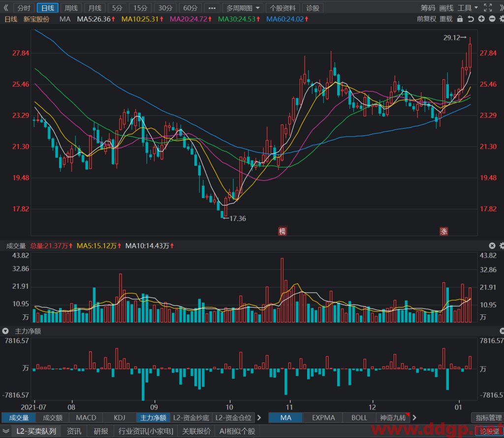Select 60分 minute period
504x438 pixels.
190,8
